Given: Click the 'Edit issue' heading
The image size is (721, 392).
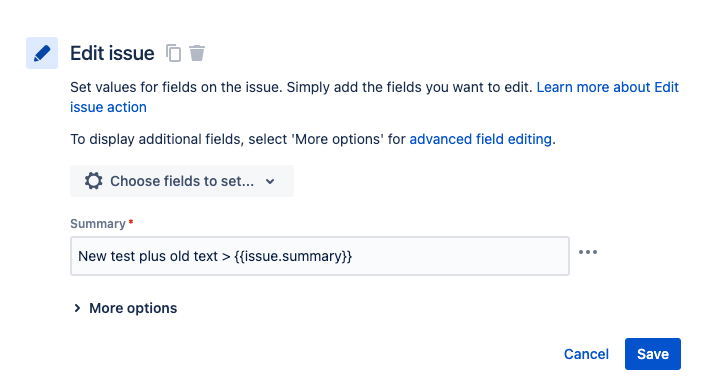Looking at the screenshot, I should tap(112, 53).
